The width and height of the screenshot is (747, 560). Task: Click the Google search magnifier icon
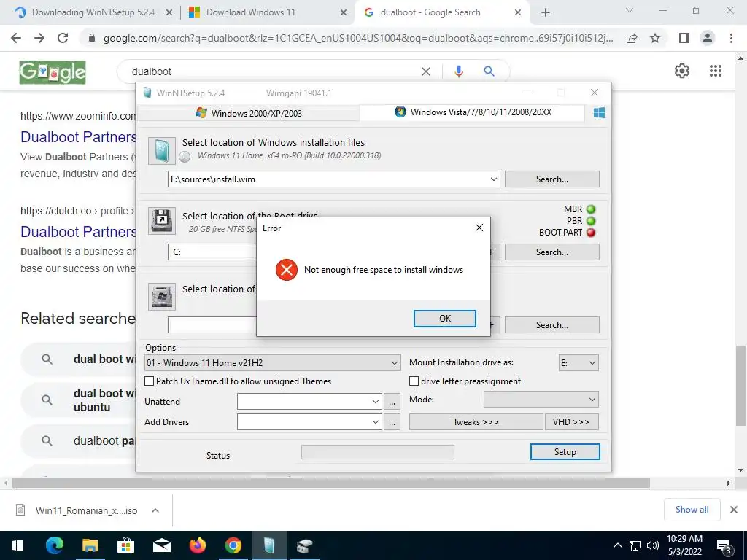[489, 71]
